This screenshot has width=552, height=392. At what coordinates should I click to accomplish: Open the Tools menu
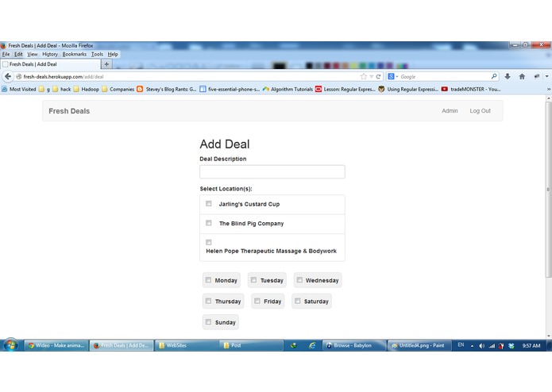click(97, 54)
